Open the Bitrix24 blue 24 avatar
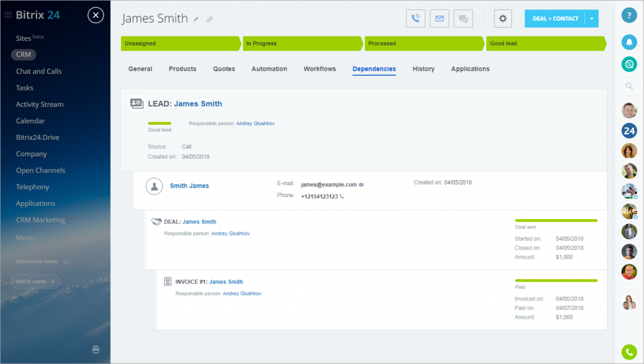The height and width of the screenshot is (364, 644). 629,131
